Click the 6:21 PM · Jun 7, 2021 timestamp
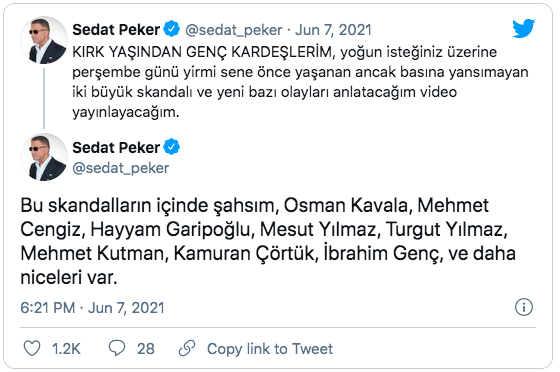The image size is (560, 372). (92, 308)
